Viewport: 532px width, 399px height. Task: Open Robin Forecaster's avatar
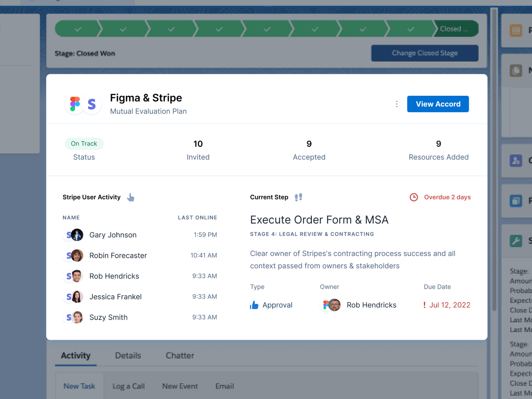click(x=77, y=256)
